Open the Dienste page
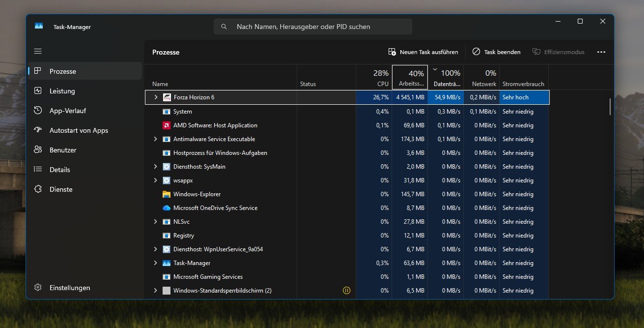 tap(85, 189)
